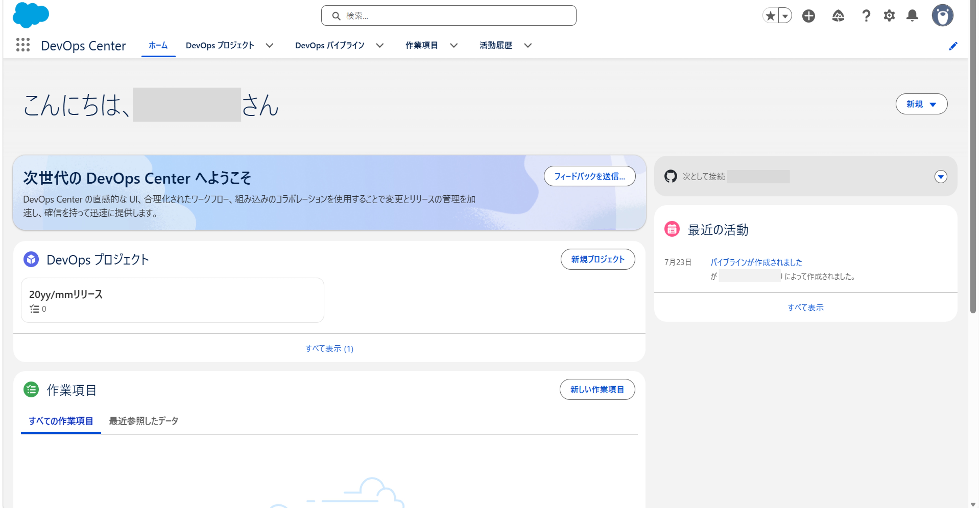Click すべて表示 under 最近の活動
Screen dimensions: 980x508
(x=805, y=307)
